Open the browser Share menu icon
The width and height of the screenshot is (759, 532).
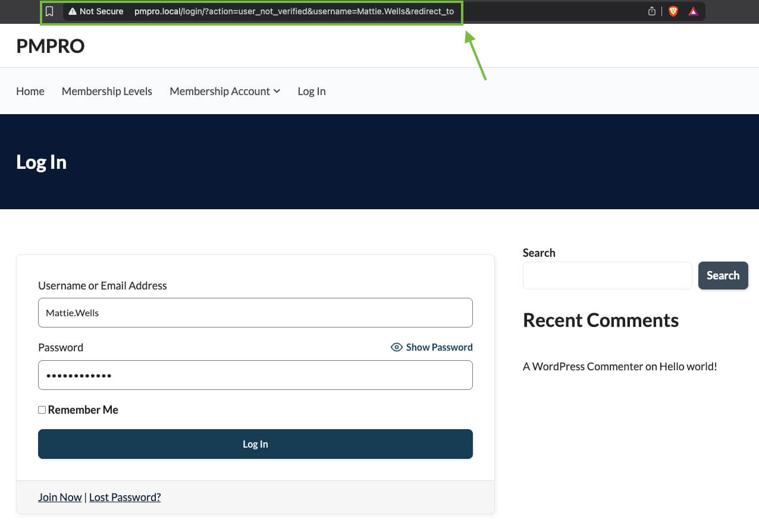pos(651,11)
